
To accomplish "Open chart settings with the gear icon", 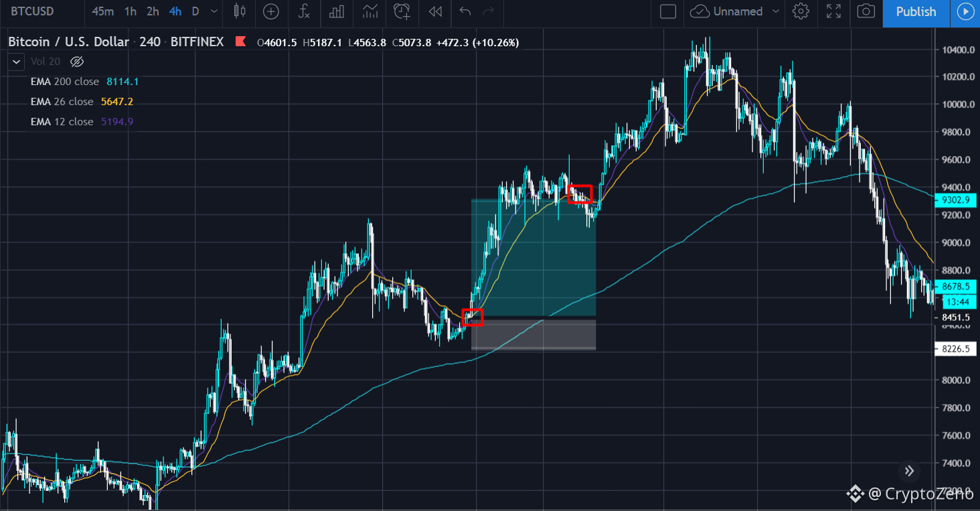I will click(x=801, y=13).
